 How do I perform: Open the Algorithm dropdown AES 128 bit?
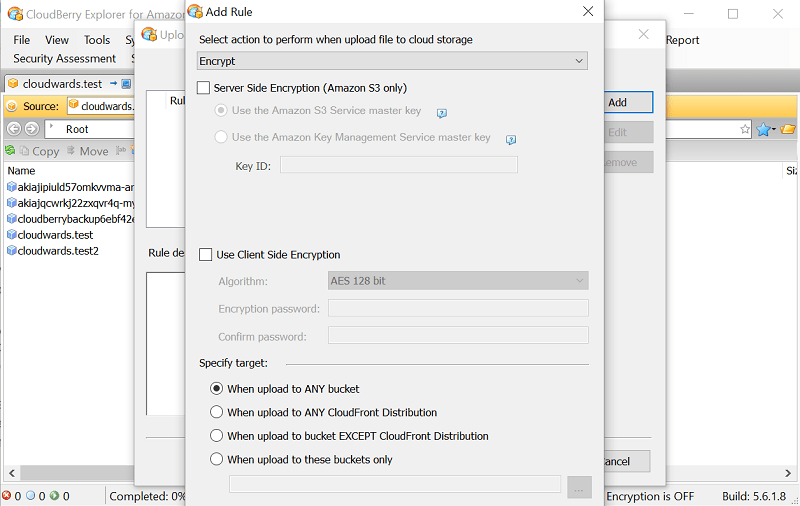[x=458, y=281]
